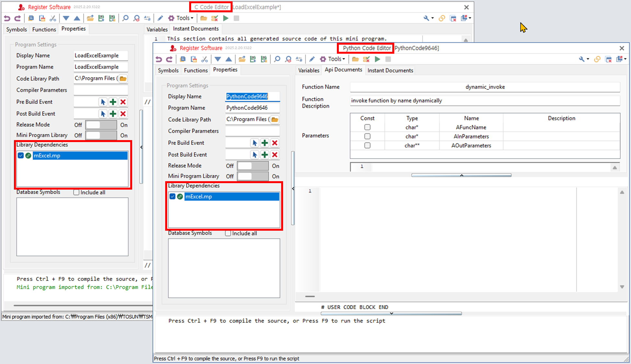The image size is (631, 364).
Task: Check the Const box for AFuncName
Action: click(x=367, y=127)
